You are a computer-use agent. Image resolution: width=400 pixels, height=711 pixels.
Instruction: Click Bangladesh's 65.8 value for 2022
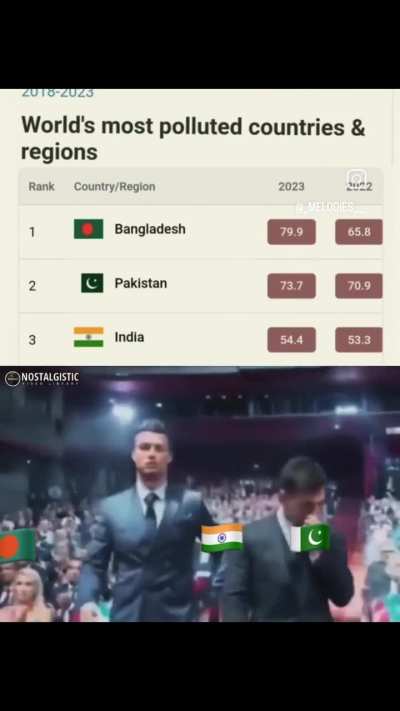[359, 232]
